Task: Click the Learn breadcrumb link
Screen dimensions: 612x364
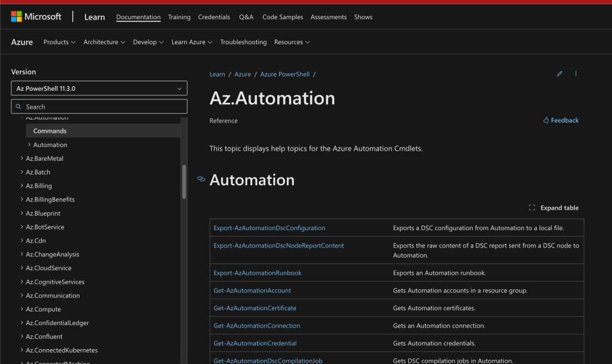Action: point(217,74)
